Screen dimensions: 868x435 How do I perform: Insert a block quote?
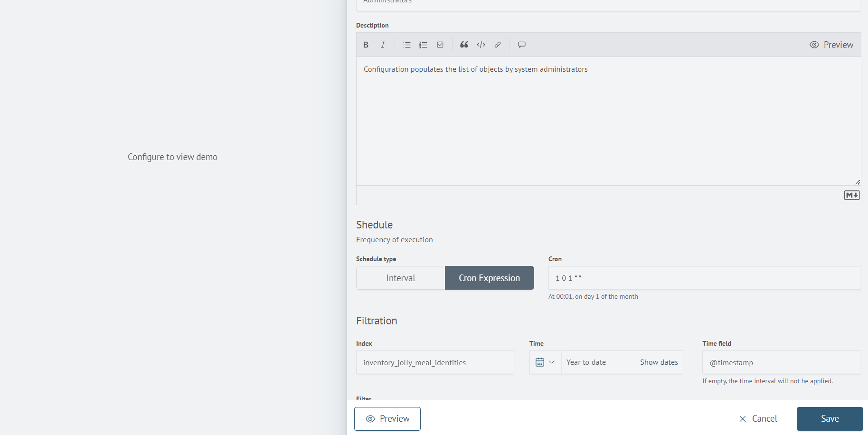point(464,45)
